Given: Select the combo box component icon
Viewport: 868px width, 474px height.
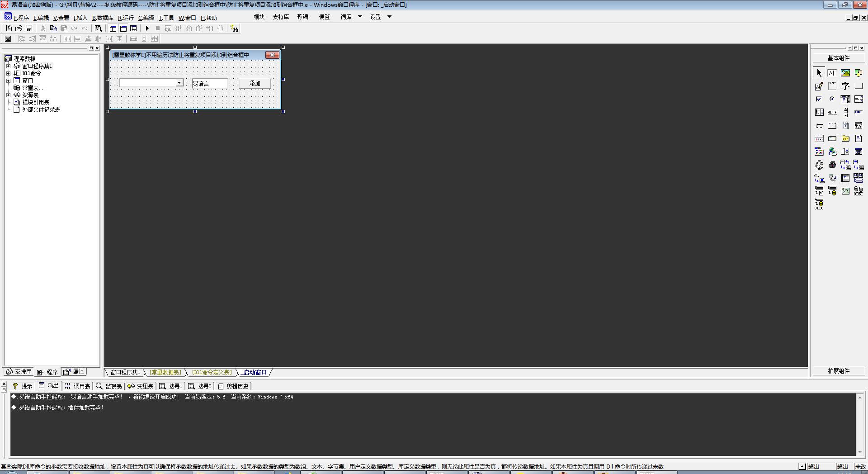Looking at the screenshot, I should coord(845,99).
